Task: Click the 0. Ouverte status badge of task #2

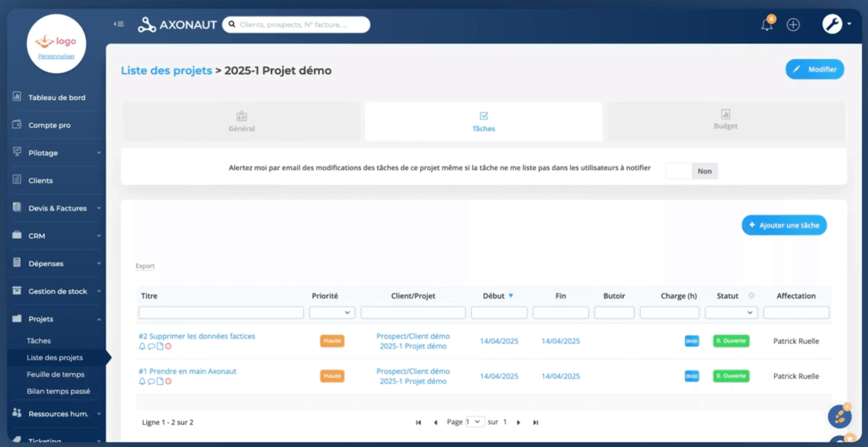Action: coord(731,341)
